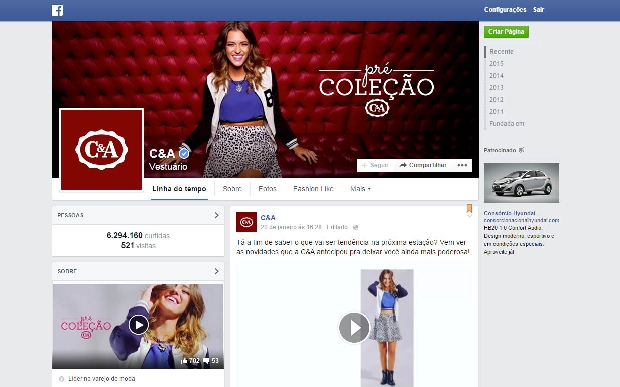The width and height of the screenshot is (620, 387).
Task: Click the C&A page name on cover
Action: coord(162,153)
